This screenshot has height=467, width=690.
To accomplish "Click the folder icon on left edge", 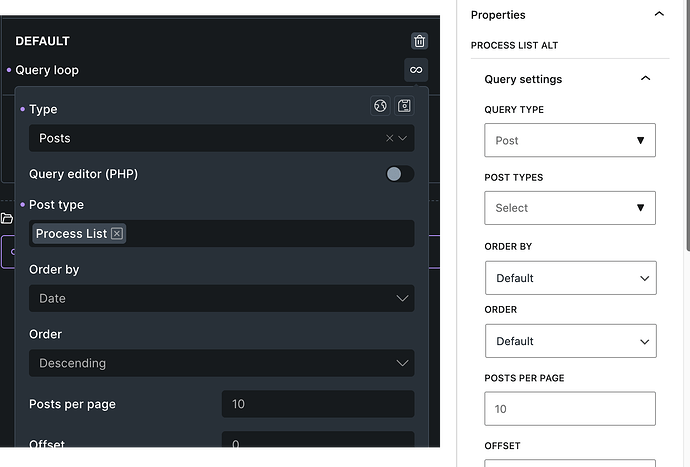I will 6,218.
